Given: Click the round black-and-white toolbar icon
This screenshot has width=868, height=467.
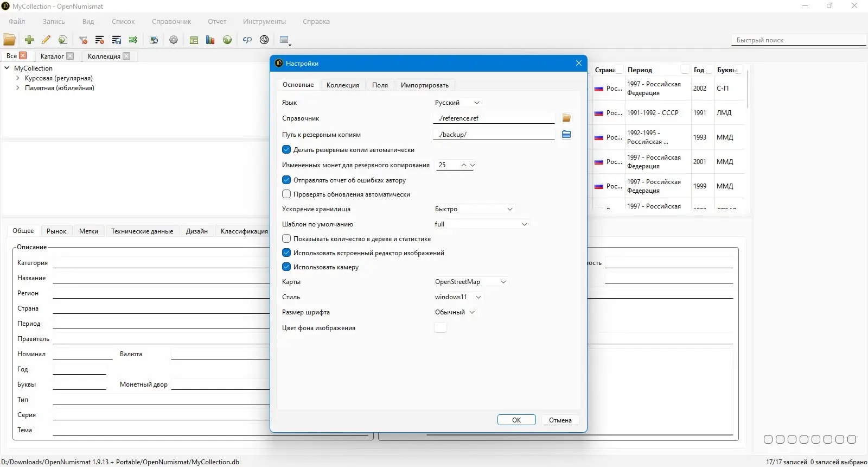Looking at the screenshot, I should point(264,40).
